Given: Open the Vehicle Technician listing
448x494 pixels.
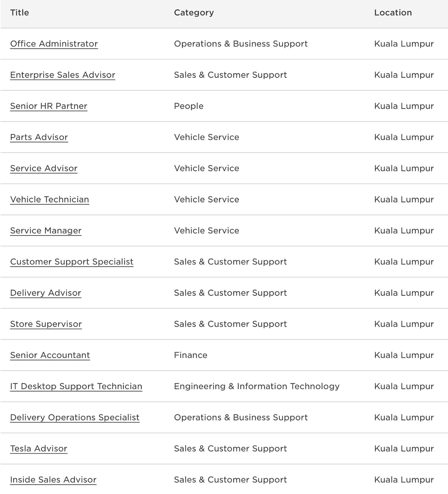Looking at the screenshot, I should click(x=49, y=199).
